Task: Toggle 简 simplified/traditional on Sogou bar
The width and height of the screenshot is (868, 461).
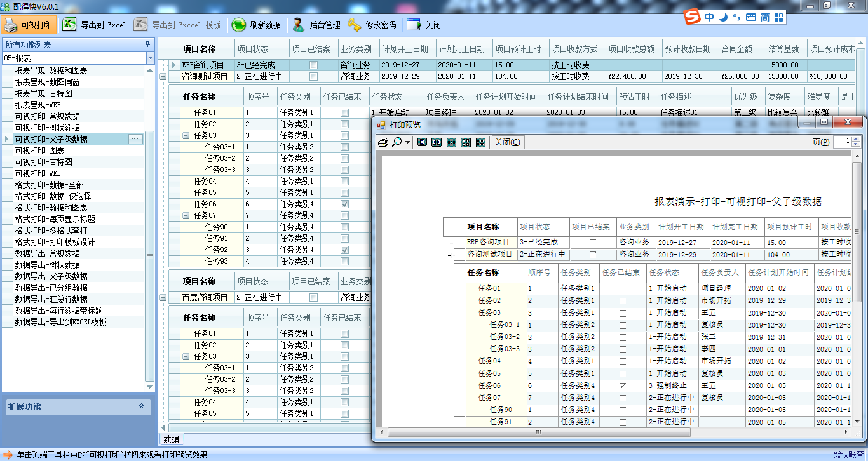Action: pyautogui.click(x=764, y=17)
